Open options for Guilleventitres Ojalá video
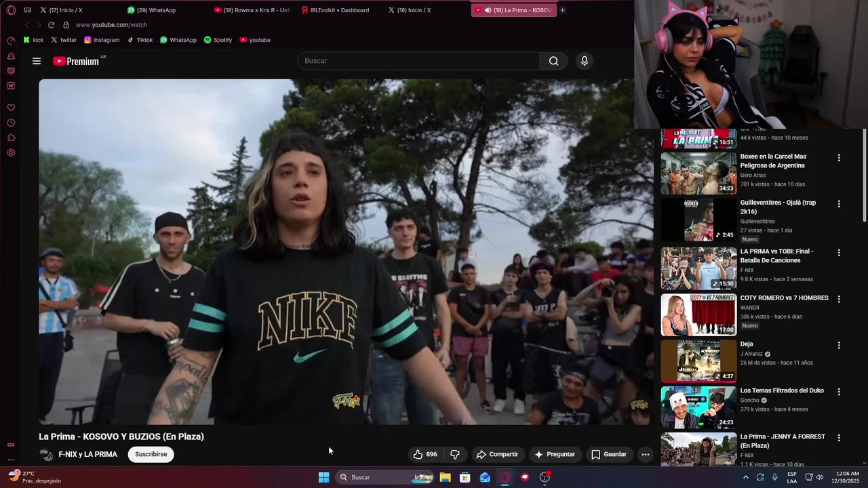868x488 pixels. click(839, 204)
